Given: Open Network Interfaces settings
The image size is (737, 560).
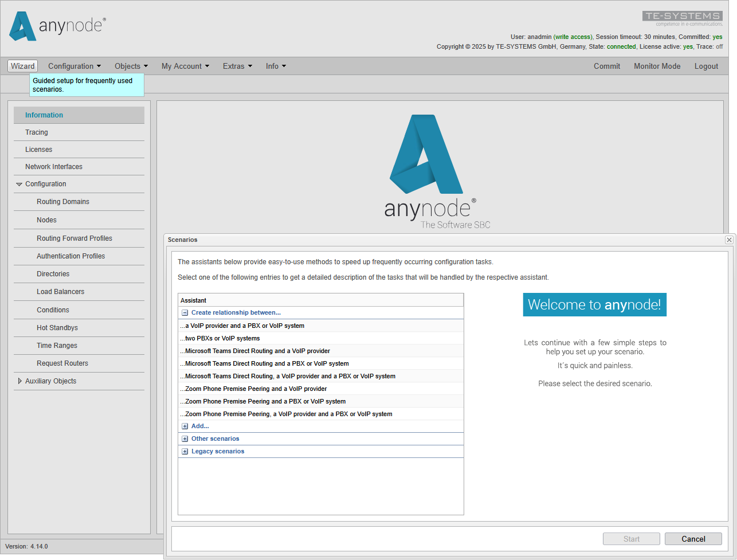Looking at the screenshot, I should 54,167.
